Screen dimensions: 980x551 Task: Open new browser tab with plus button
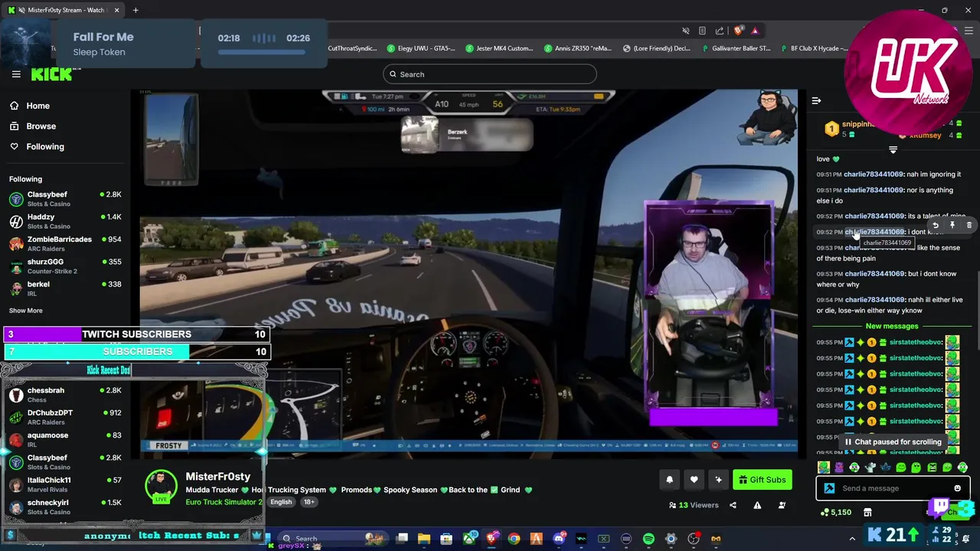point(136,10)
